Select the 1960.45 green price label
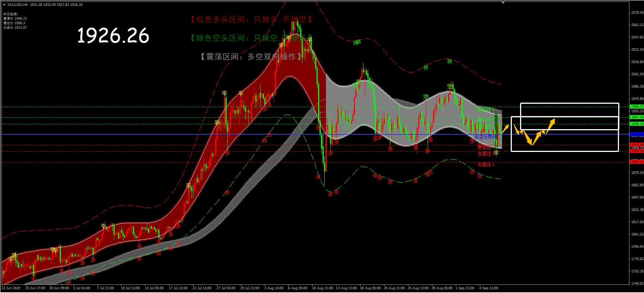 point(637,107)
